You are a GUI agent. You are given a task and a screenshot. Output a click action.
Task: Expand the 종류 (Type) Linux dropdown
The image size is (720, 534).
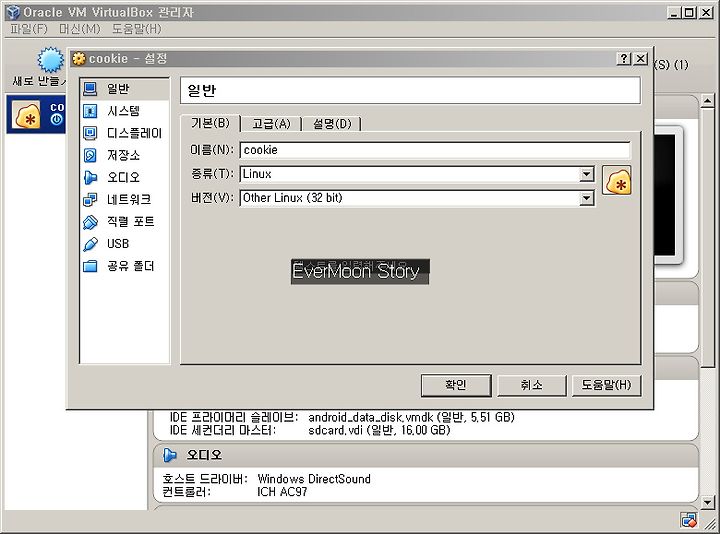[586, 174]
